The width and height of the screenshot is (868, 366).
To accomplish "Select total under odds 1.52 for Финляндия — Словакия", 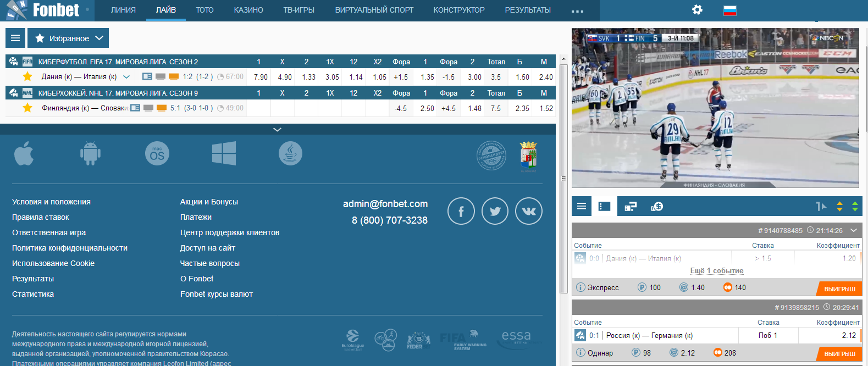I will point(546,108).
